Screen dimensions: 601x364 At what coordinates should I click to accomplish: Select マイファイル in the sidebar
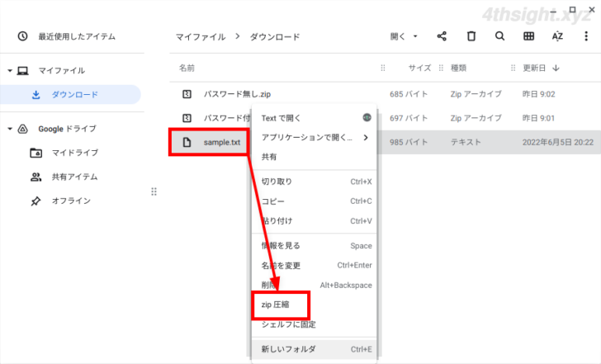[x=61, y=70]
